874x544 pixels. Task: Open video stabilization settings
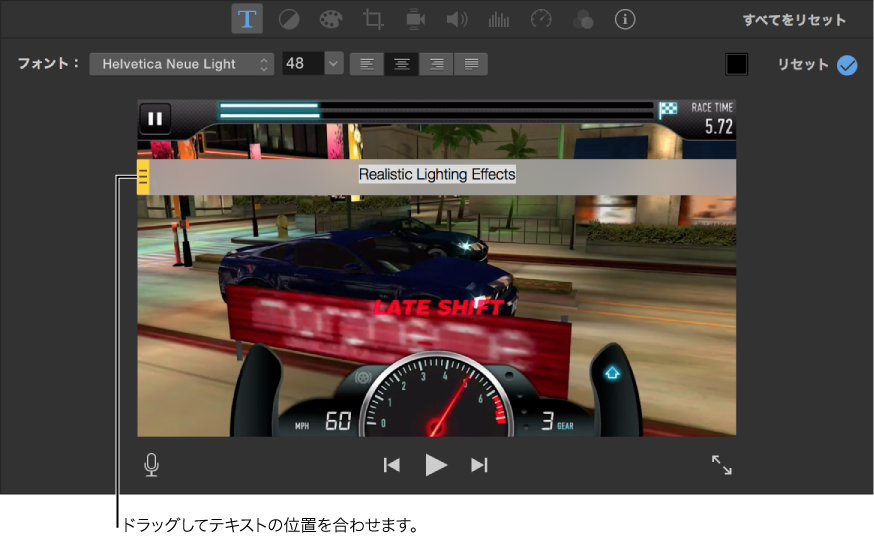(x=415, y=20)
